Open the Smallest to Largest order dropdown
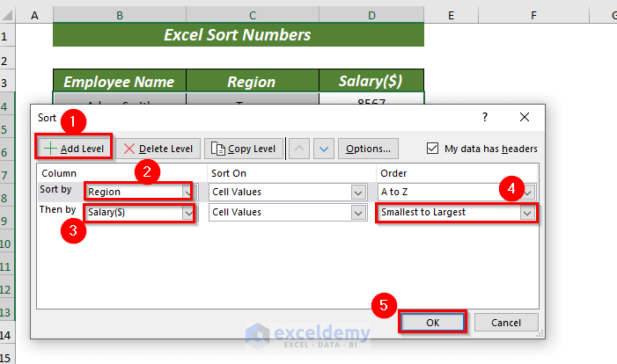 point(527,213)
